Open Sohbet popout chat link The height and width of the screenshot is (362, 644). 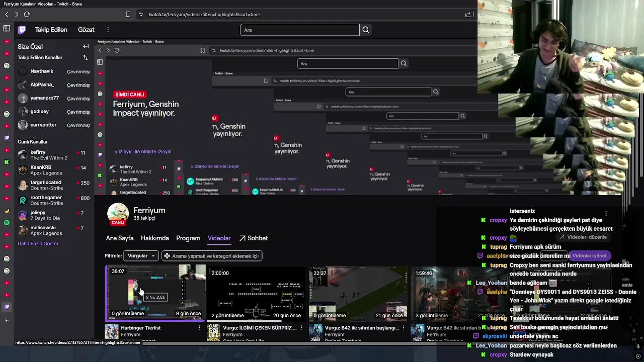pos(254,238)
